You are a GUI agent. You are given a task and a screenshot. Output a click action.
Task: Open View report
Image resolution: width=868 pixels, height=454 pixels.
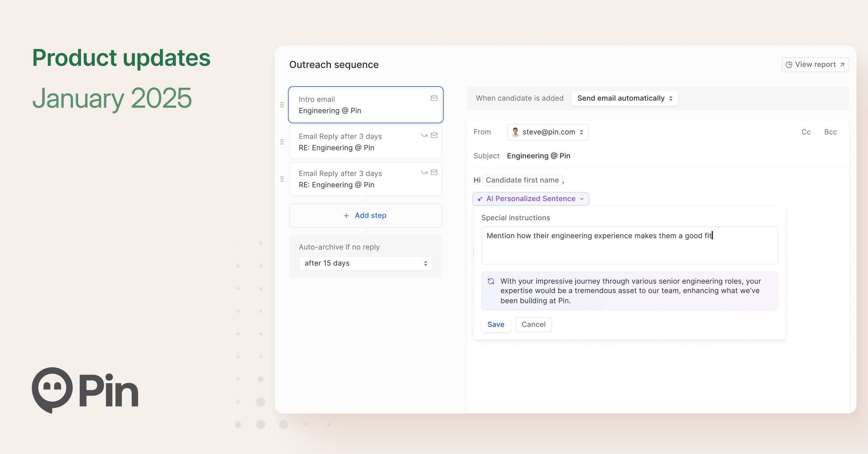tap(816, 64)
